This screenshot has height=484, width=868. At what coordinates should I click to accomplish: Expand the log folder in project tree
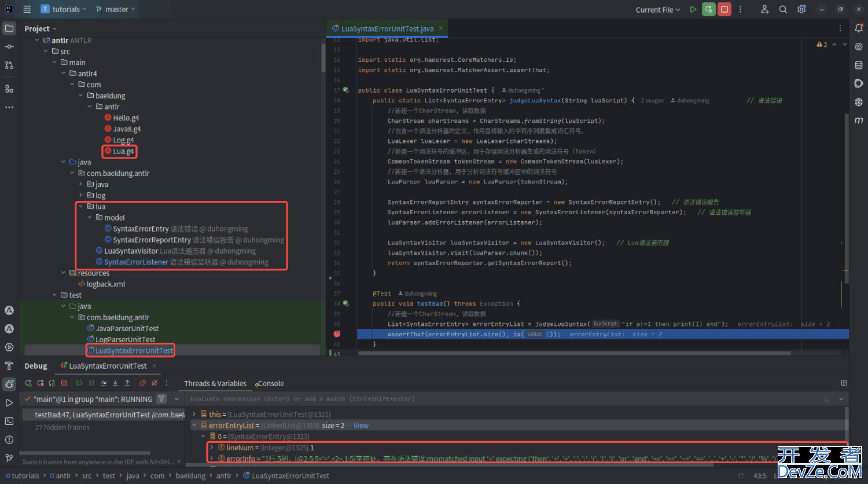81,196
